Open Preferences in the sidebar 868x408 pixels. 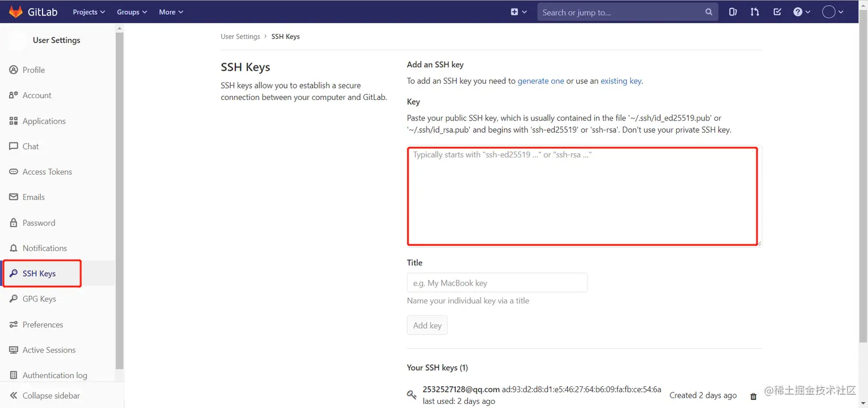click(42, 325)
